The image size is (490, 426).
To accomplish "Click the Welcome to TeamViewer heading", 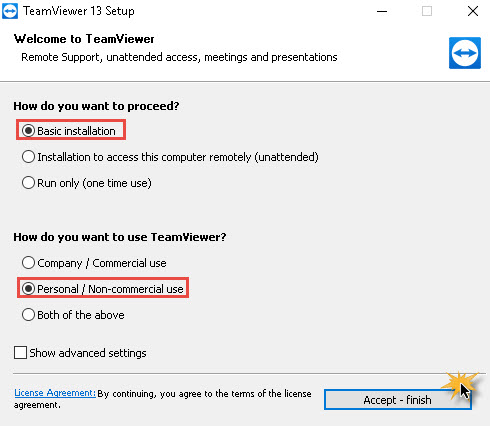I will [84, 39].
